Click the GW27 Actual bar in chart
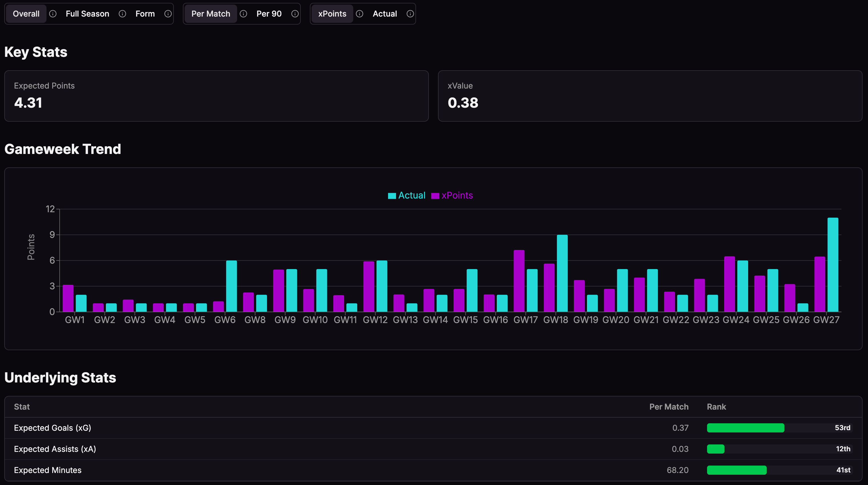This screenshot has width=868, height=485. [833, 265]
